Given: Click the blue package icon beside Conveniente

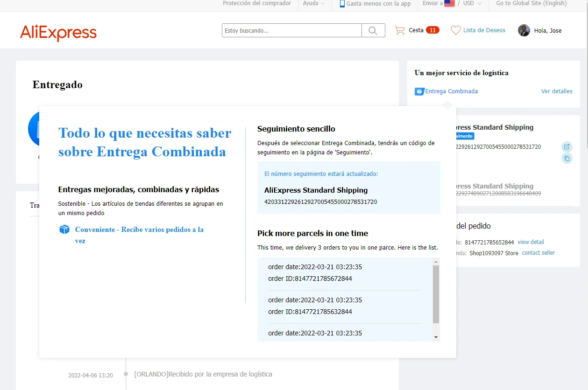Looking at the screenshot, I should coord(64,230).
